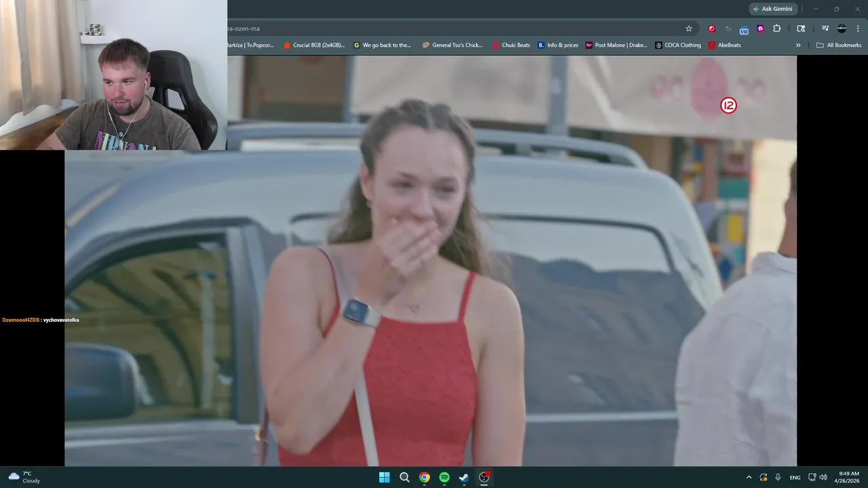This screenshot has height=488, width=868.
Task: Click the video player area
Action: [431, 261]
